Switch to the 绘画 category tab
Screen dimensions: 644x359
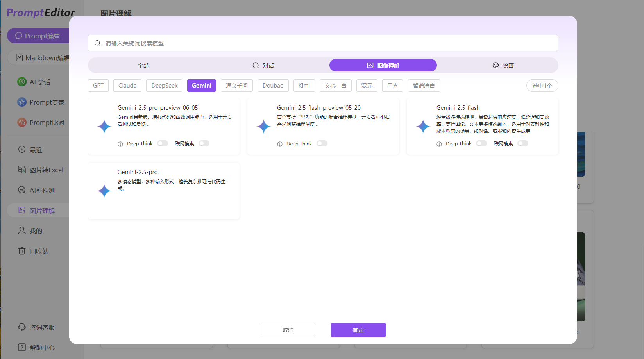[x=503, y=65]
